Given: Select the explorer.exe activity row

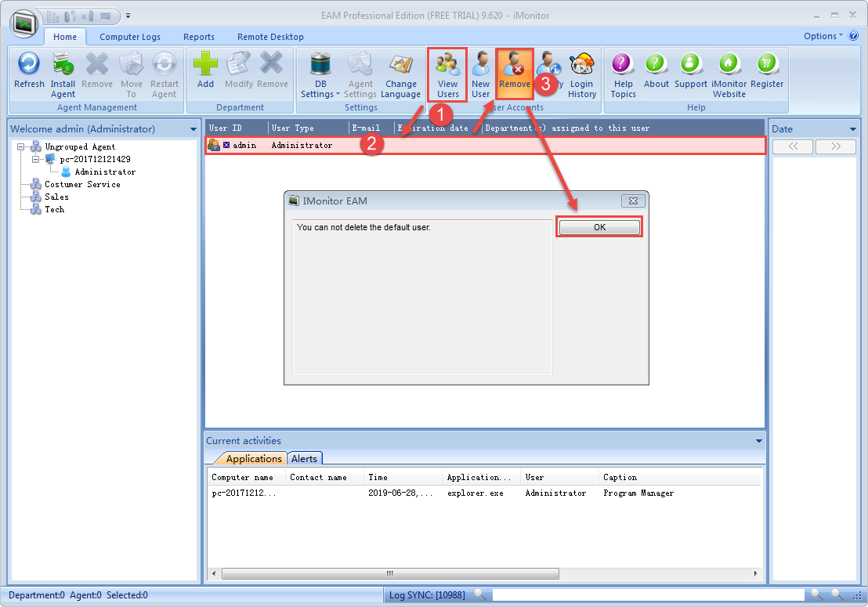Looking at the screenshot, I should pyautogui.click(x=484, y=493).
